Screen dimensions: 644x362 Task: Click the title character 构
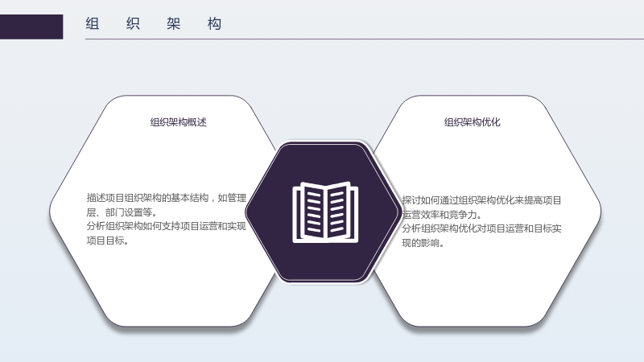click(214, 23)
